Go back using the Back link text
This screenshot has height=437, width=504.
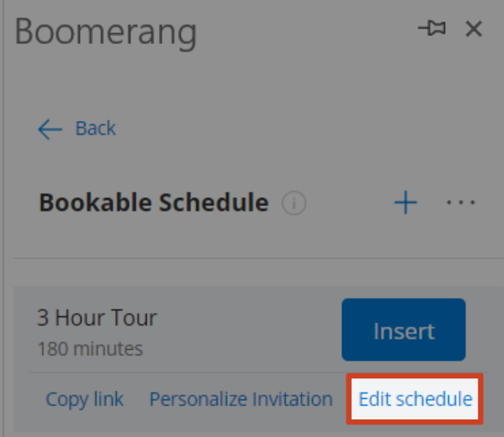(x=95, y=128)
